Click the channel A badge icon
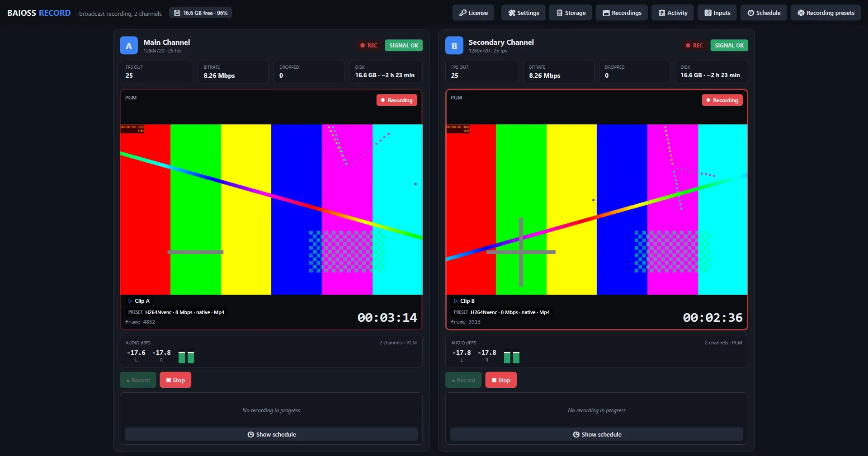This screenshot has width=868, height=456. (x=129, y=46)
